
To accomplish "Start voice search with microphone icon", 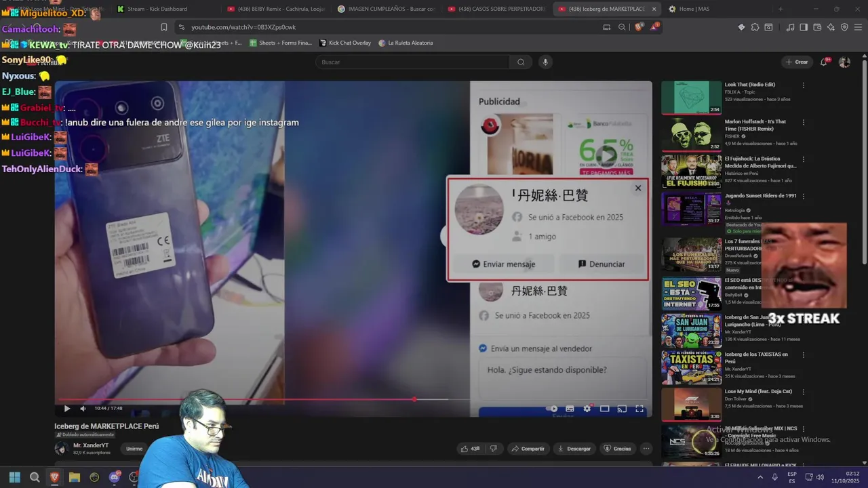I will coord(545,62).
